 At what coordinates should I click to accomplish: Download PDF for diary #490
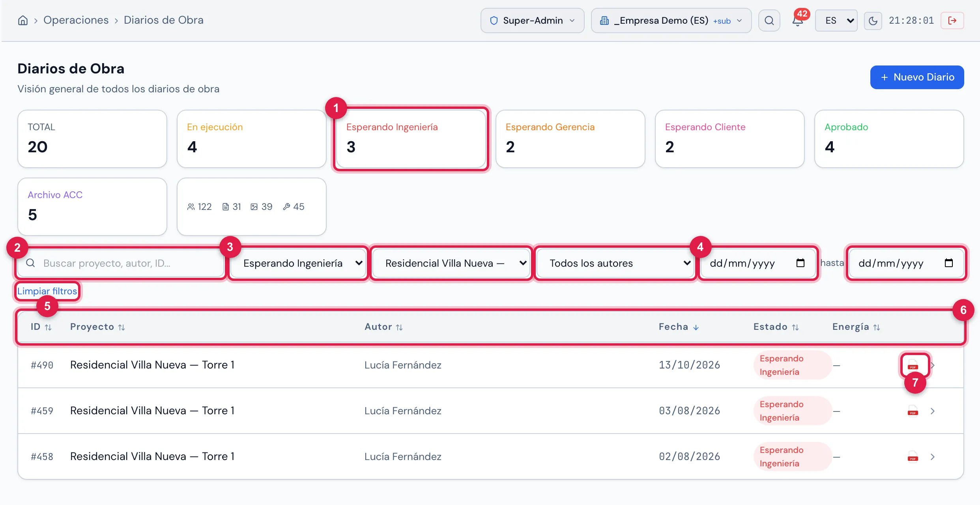[913, 365]
